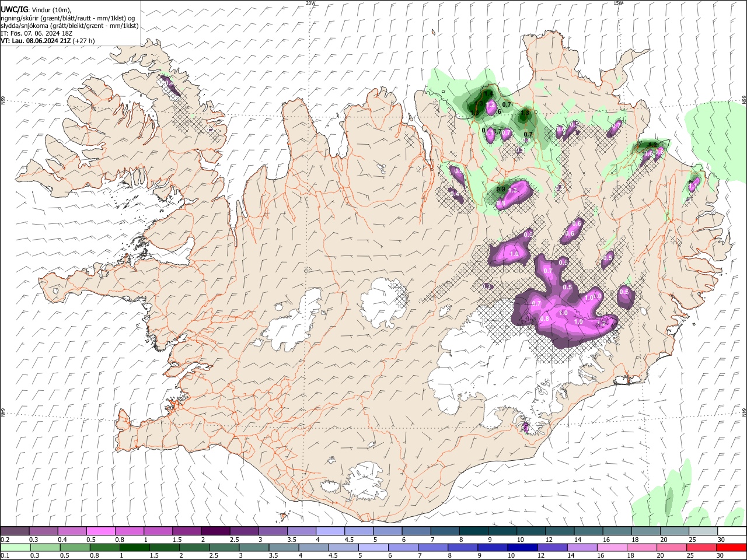Pick the violet 3 swatch on snow scale
The image size is (747, 560).
273,531
